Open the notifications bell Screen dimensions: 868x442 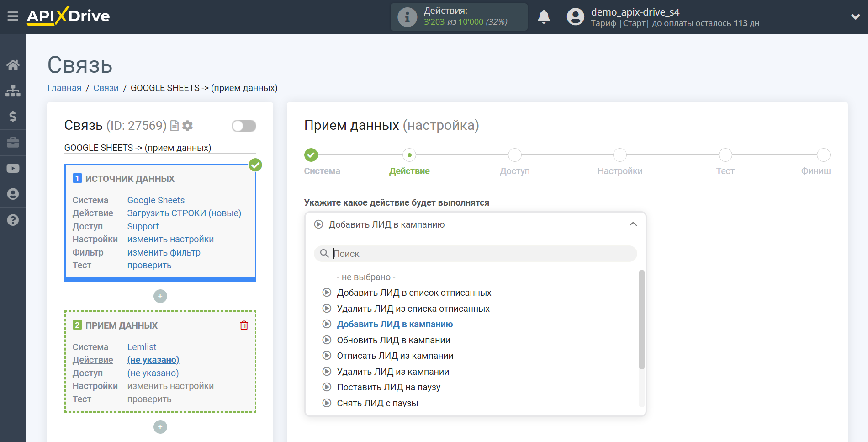tap(544, 17)
